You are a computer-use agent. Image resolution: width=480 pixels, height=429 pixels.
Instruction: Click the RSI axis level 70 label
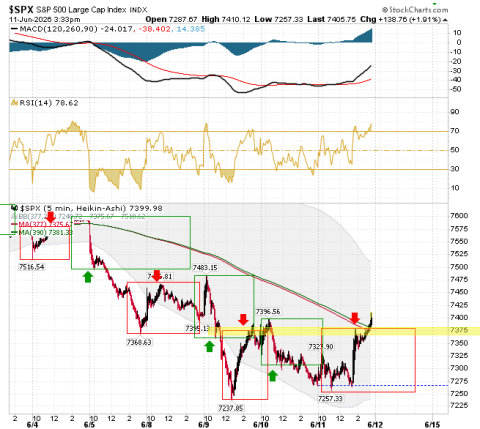(455, 131)
